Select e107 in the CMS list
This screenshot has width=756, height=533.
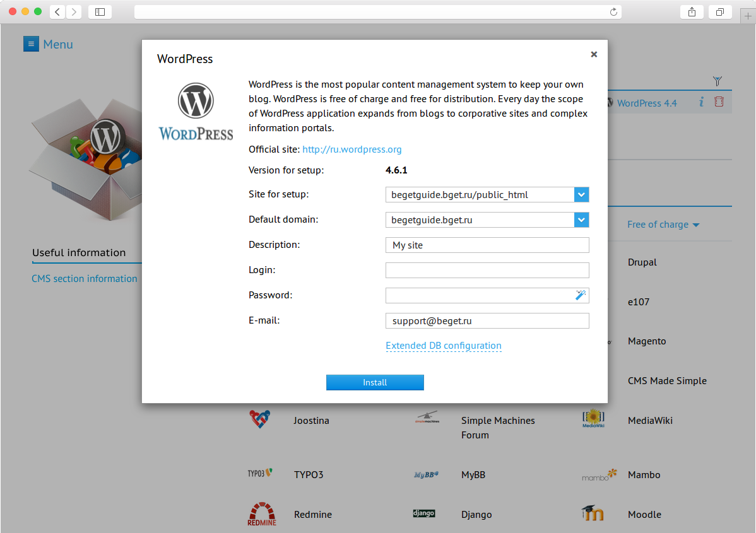point(639,302)
